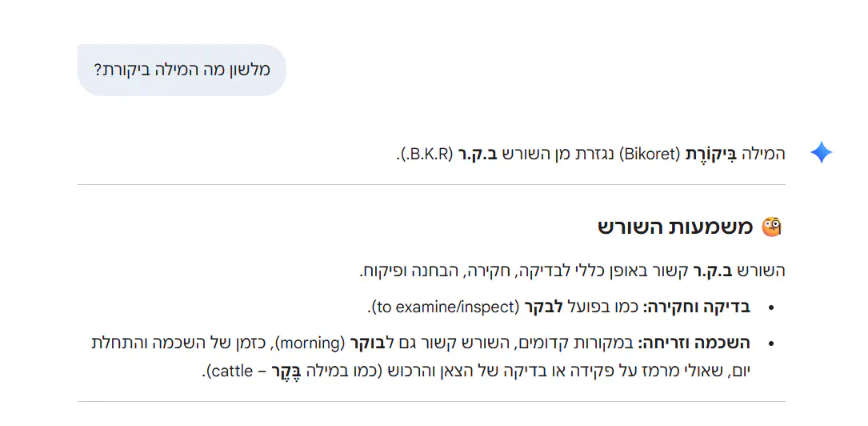
Task: Click the divider line below the first answer line
Action: 431,184
